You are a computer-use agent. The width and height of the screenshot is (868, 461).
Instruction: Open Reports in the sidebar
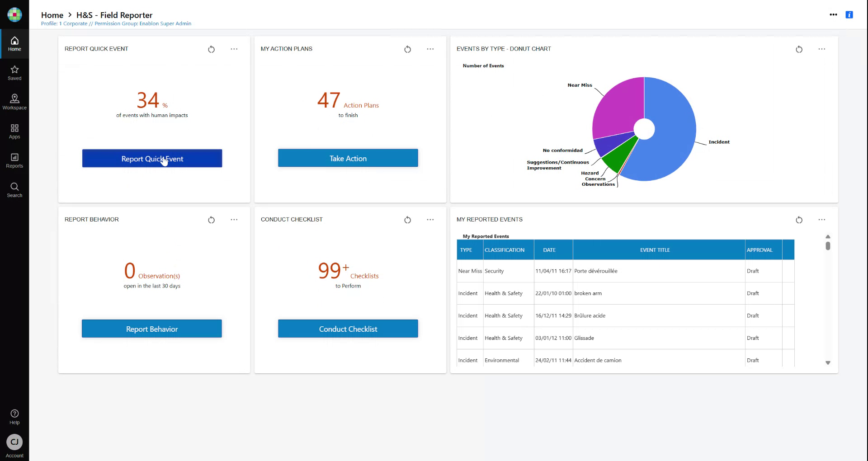[x=14, y=160]
